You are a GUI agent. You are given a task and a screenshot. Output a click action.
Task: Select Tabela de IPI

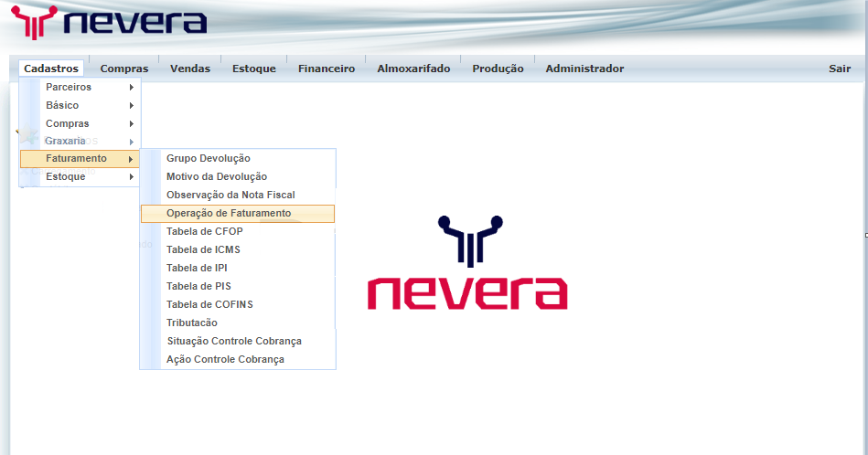pyautogui.click(x=238, y=268)
